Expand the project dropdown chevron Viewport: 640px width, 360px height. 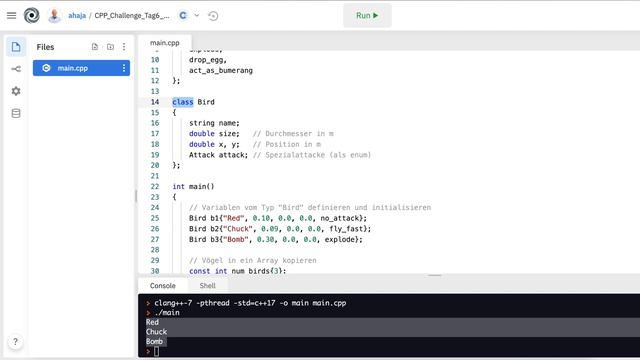(197, 16)
